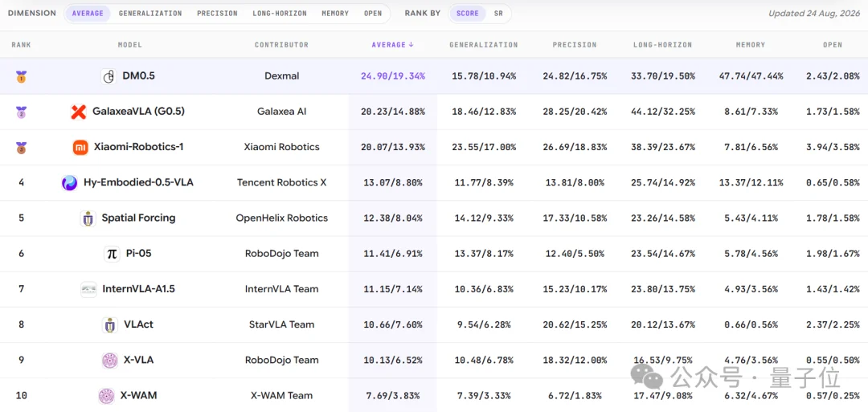Click contributor OpenHelix Robotics
The image size is (868, 412).
click(x=282, y=218)
